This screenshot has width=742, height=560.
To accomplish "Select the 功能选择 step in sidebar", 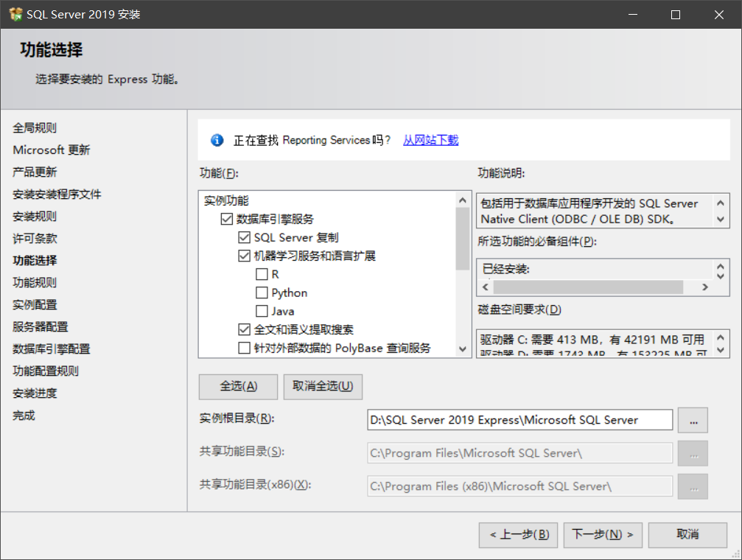I will coord(35,260).
